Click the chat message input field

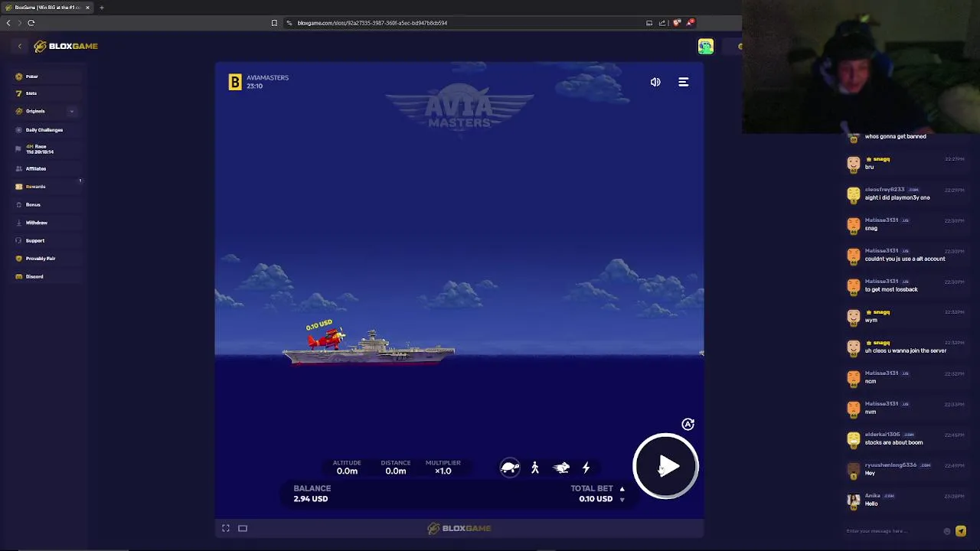coord(892,531)
